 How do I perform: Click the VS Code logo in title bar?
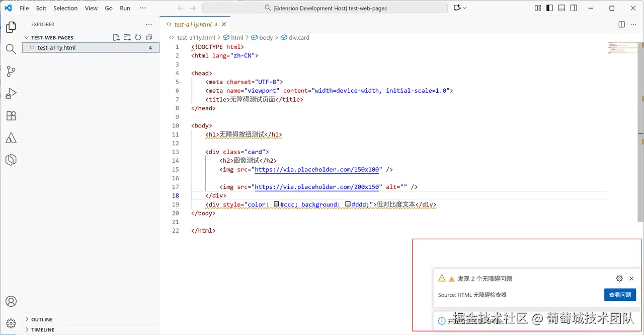[8, 8]
